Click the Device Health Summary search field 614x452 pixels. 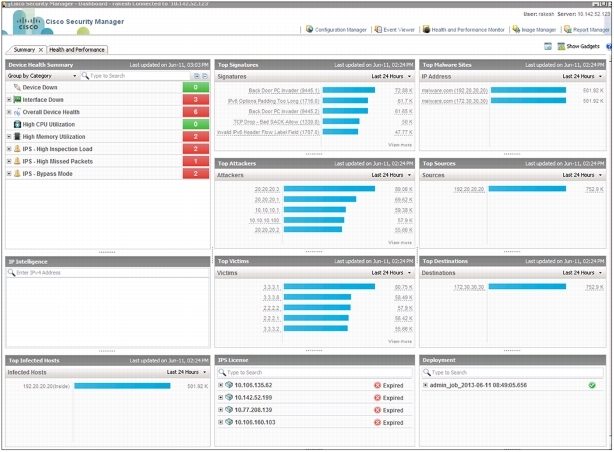(x=135, y=76)
